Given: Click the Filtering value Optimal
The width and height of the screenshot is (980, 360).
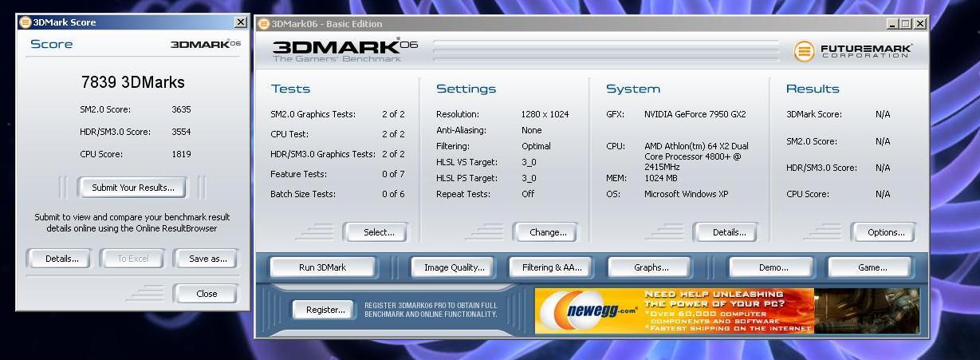Looking at the screenshot, I should point(536,146).
